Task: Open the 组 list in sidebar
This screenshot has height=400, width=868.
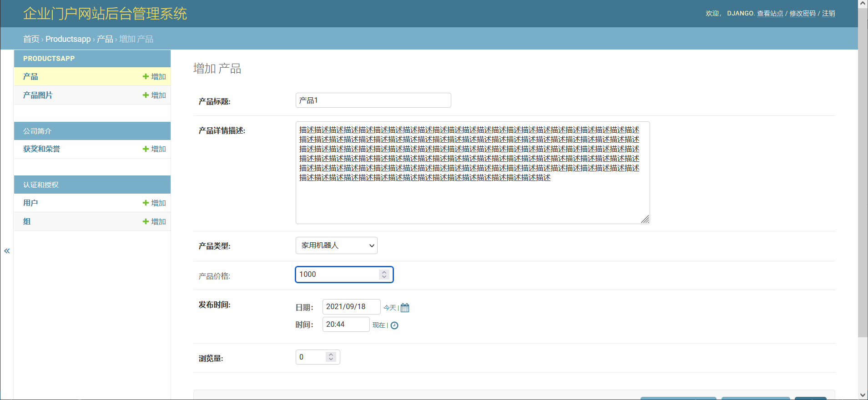Action: click(x=27, y=222)
